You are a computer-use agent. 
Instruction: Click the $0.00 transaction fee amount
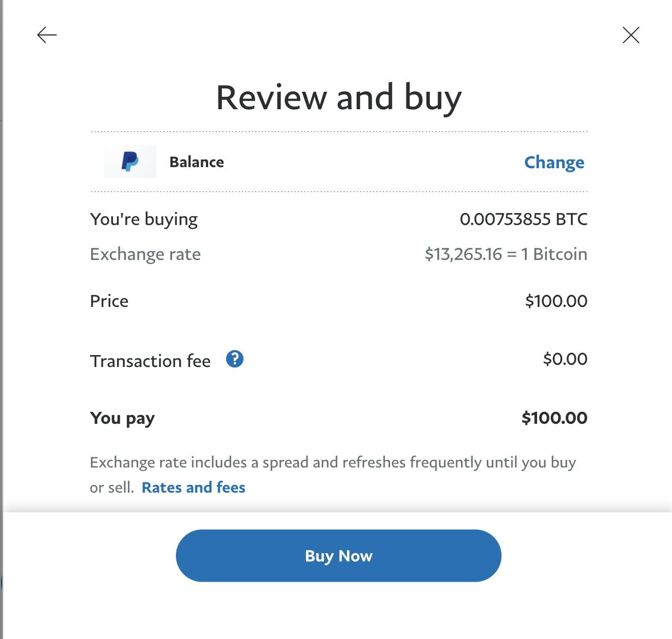(x=565, y=359)
